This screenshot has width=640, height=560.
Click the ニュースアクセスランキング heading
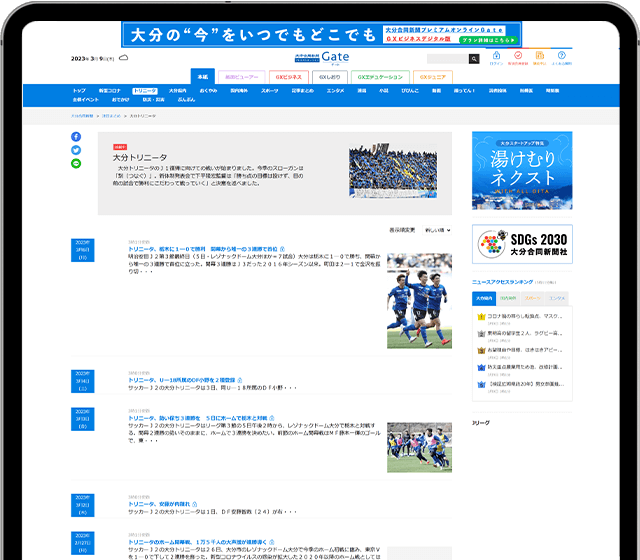[x=502, y=282]
